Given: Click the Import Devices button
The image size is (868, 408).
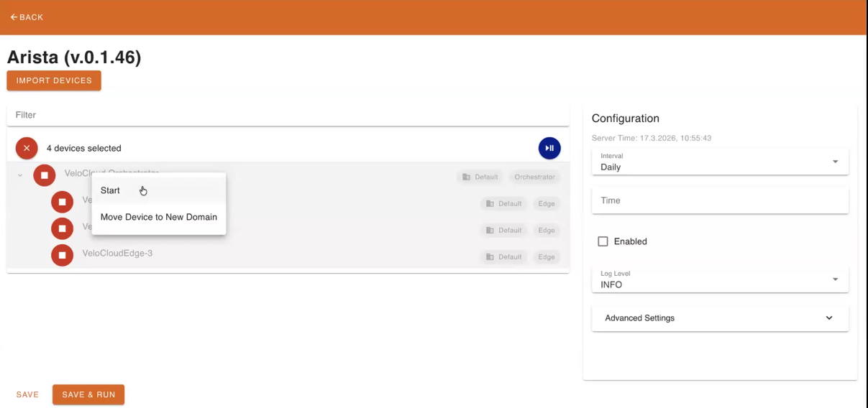Looking at the screenshot, I should (x=54, y=80).
